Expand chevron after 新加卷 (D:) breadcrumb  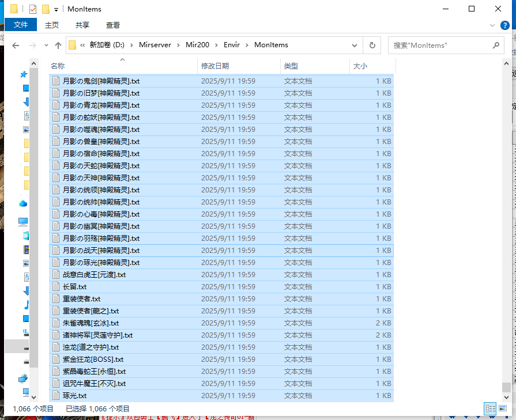[x=131, y=45]
